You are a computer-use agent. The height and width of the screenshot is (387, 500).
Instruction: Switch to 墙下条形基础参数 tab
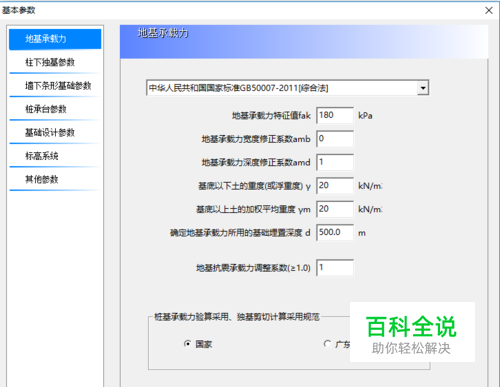pyautogui.click(x=55, y=86)
